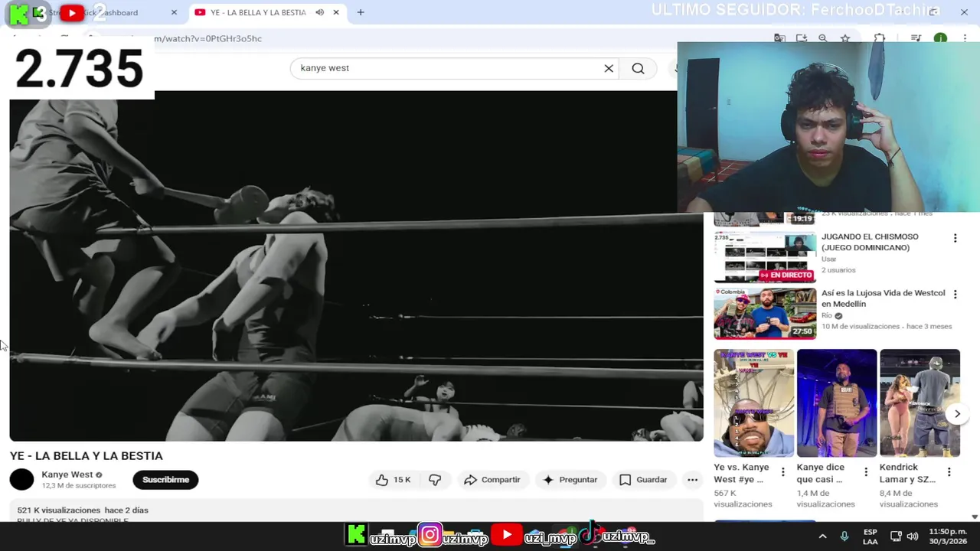Open JUGANDO EL CHISMOSO live thumbnail
980x551 pixels.
(765, 257)
